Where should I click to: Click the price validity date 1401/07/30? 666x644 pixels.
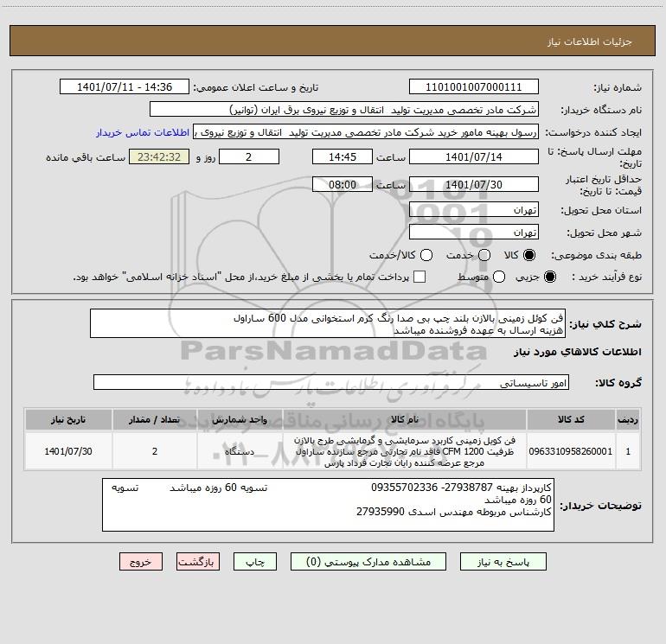click(474, 184)
